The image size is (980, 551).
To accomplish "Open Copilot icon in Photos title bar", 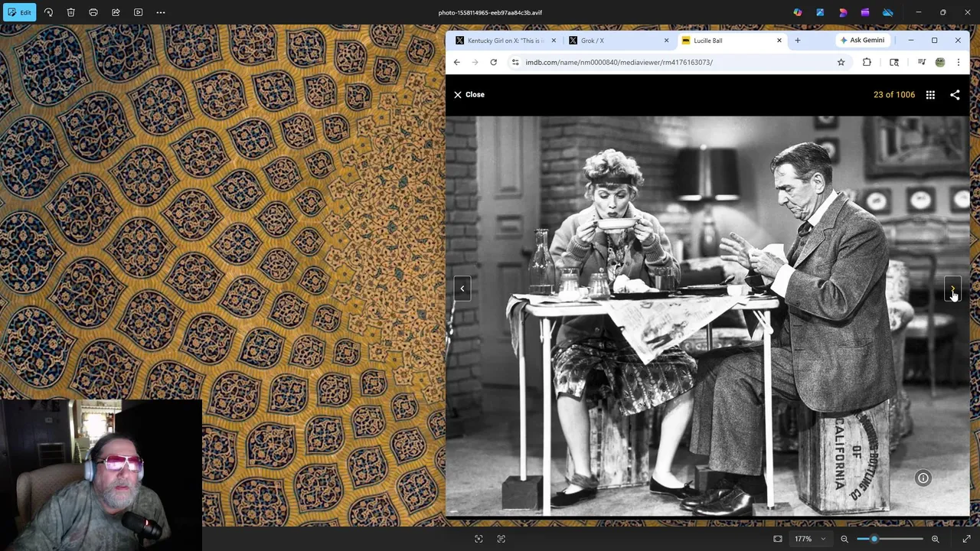I will [x=798, y=12].
